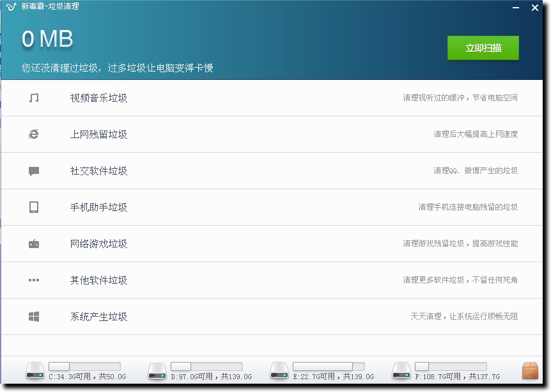Click description 天天清理，让系统运行顺畅无阻

click(x=464, y=317)
